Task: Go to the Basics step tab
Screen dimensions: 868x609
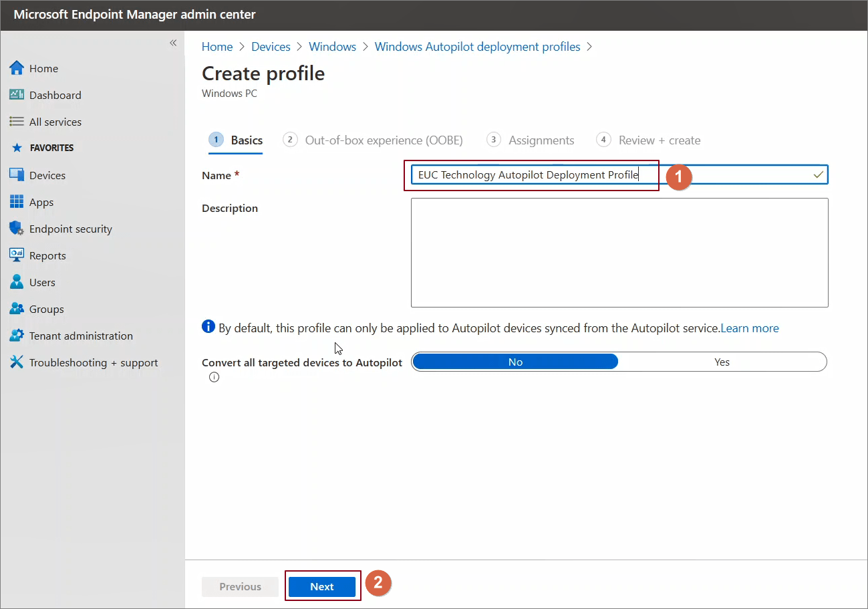Action: click(235, 140)
